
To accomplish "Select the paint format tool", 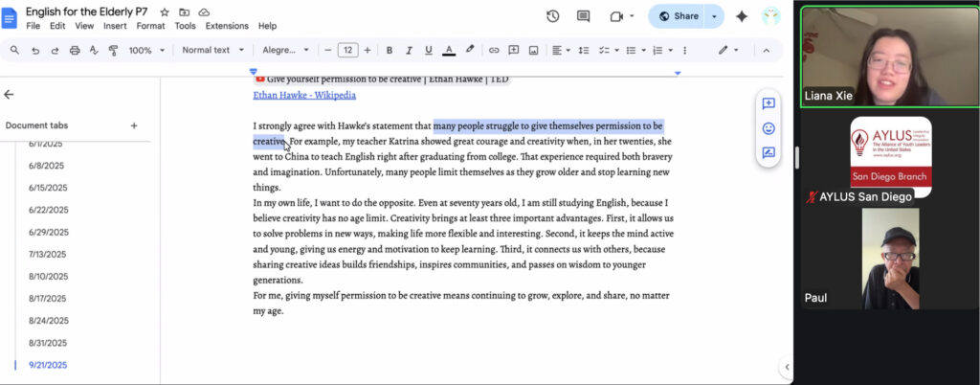I will pos(113,50).
